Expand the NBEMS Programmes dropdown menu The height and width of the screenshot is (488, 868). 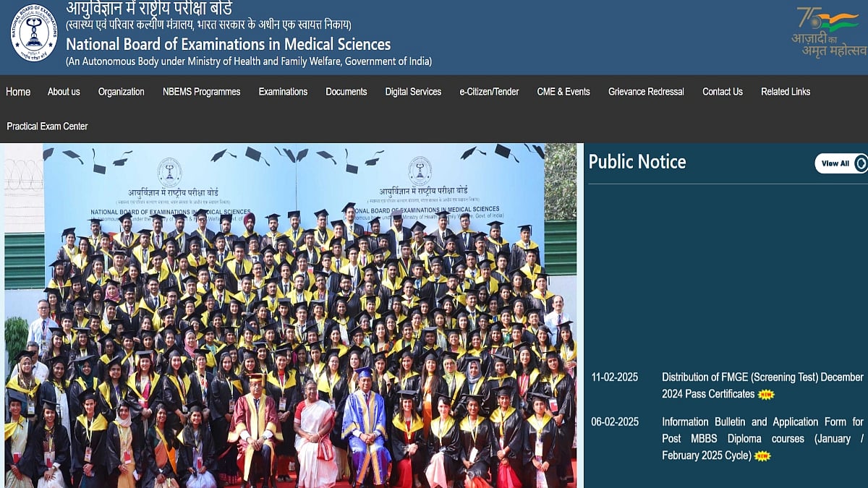click(201, 92)
